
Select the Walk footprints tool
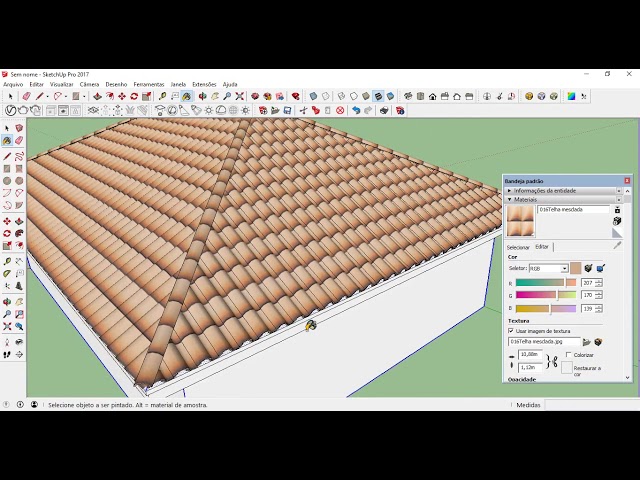(x=7, y=355)
